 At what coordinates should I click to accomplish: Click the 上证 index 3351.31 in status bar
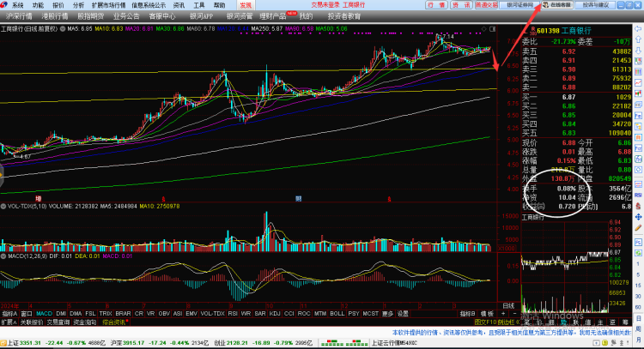[30, 343]
